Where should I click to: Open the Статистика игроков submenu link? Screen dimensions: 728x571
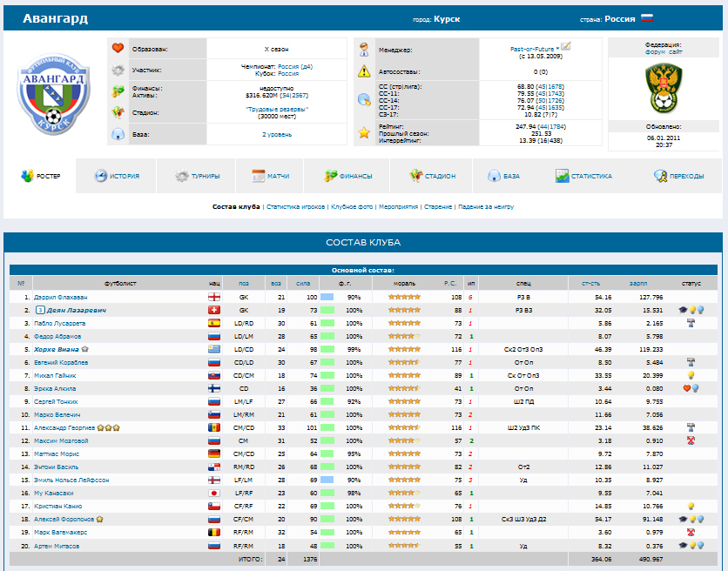point(296,207)
